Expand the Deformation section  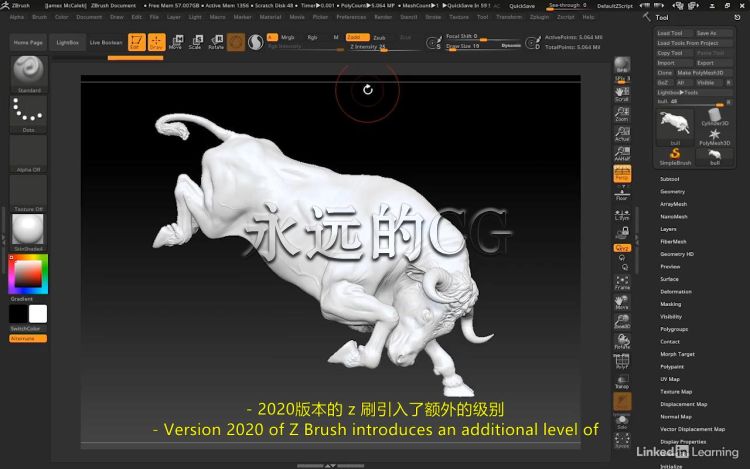[676, 292]
